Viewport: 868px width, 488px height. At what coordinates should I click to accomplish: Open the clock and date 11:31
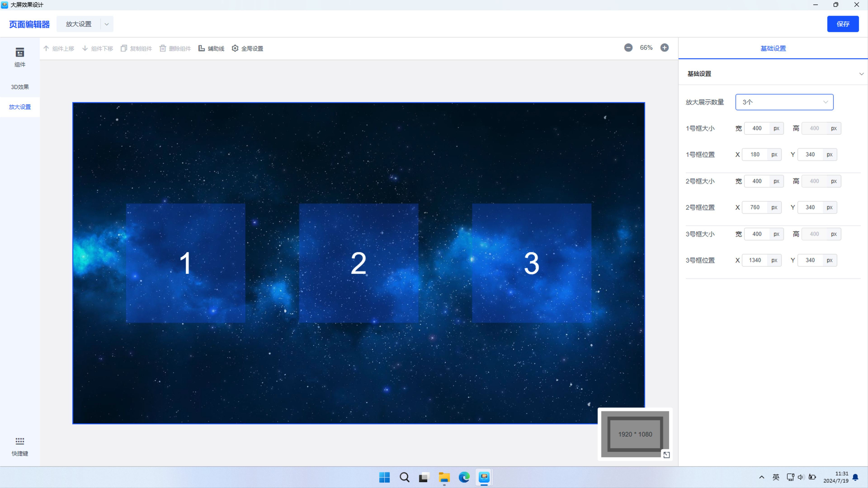click(836, 477)
